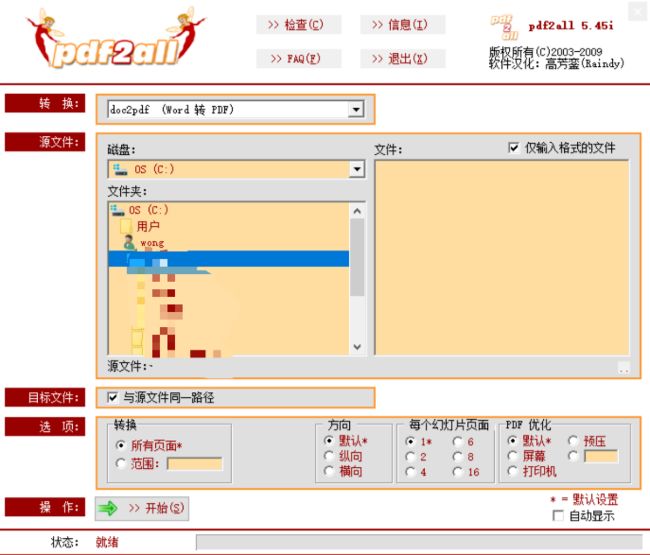Viewport: 650px width, 555px height.
Task: Select 默认 orientation radio button
Action: click(x=329, y=440)
